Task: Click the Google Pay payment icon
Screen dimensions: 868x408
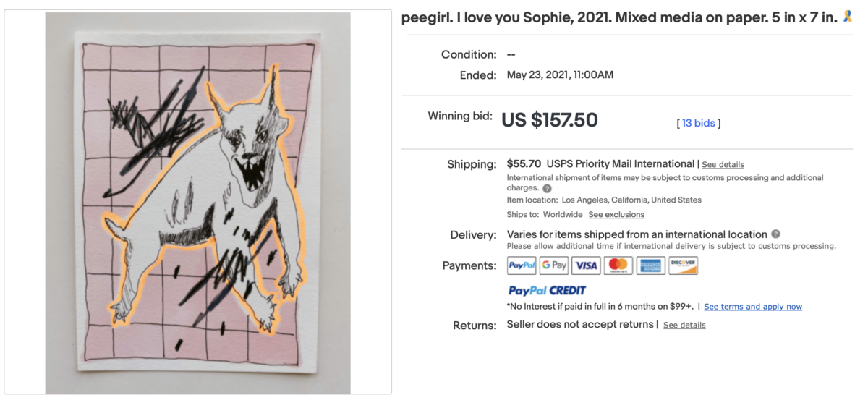Action: coord(554,265)
